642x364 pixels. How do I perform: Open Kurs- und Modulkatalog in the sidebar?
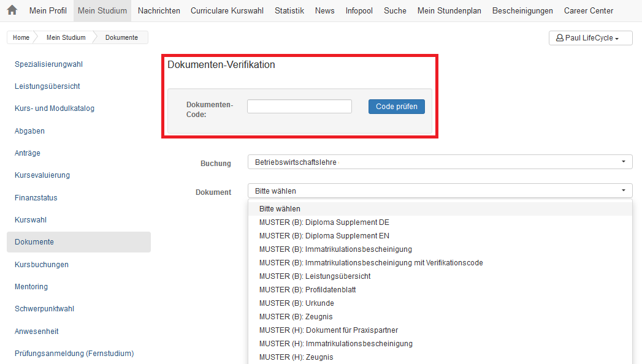pos(55,108)
